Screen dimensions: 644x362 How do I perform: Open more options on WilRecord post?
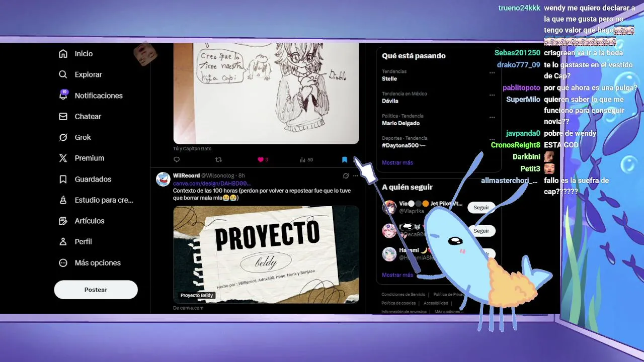[356, 176]
